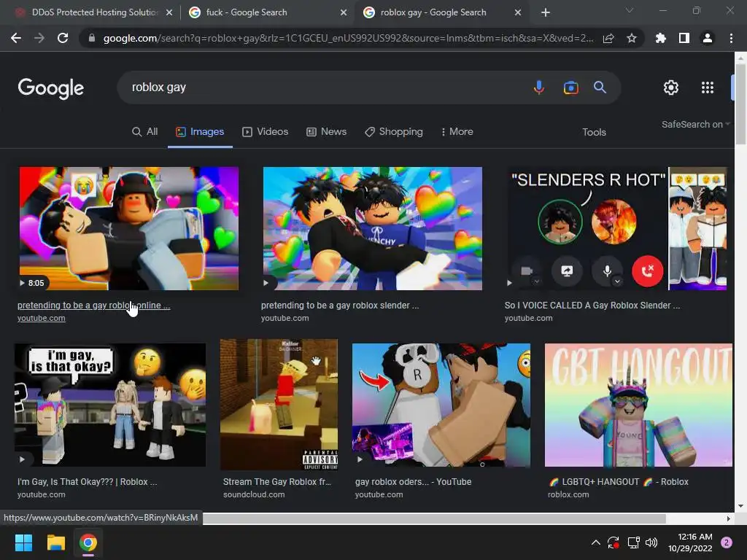Screen dimensions: 747x560
Task: Submit search with the magnifier icon
Action: (600, 87)
